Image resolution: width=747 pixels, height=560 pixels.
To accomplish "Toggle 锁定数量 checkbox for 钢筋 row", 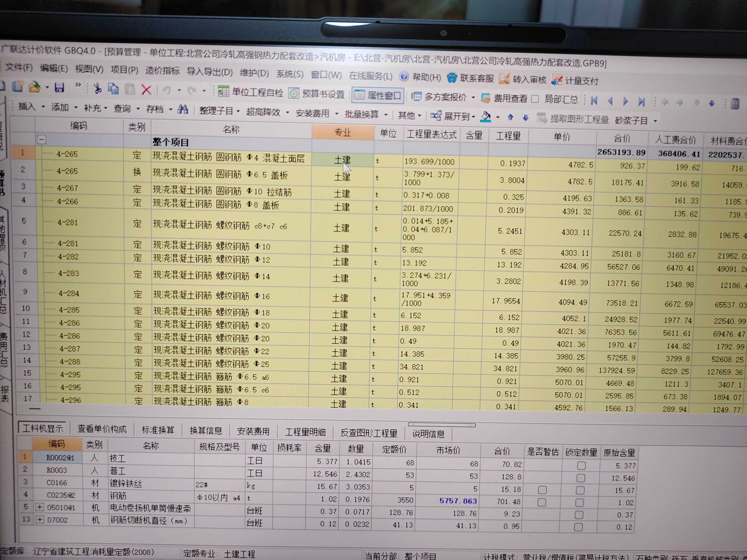I will point(579,503).
